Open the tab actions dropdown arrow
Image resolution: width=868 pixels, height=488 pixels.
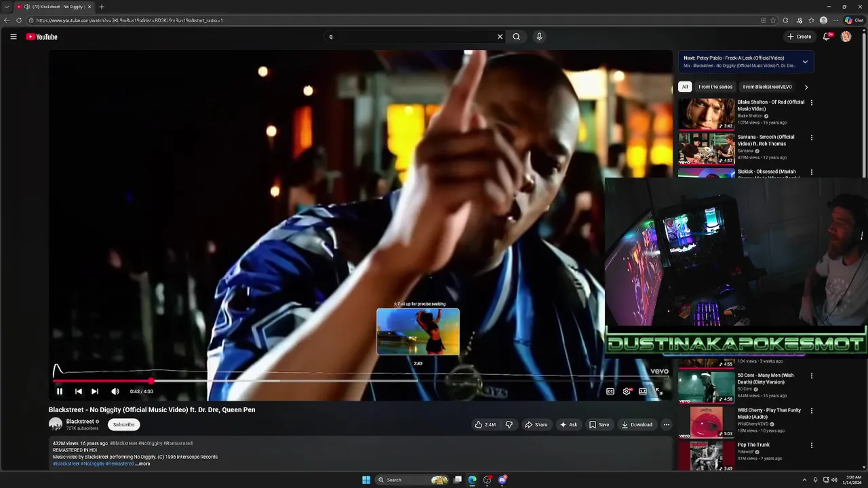point(6,7)
